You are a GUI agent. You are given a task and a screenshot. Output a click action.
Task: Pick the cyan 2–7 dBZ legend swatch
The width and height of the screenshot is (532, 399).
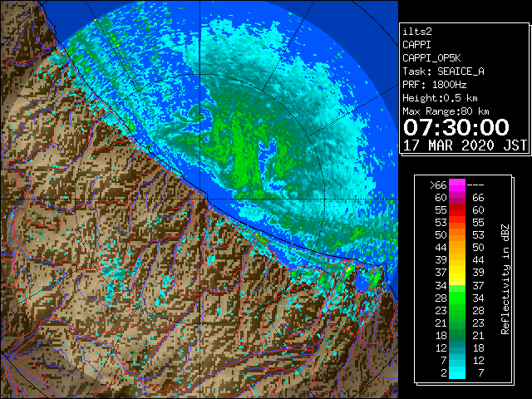pyautogui.click(x=457, y=373)
